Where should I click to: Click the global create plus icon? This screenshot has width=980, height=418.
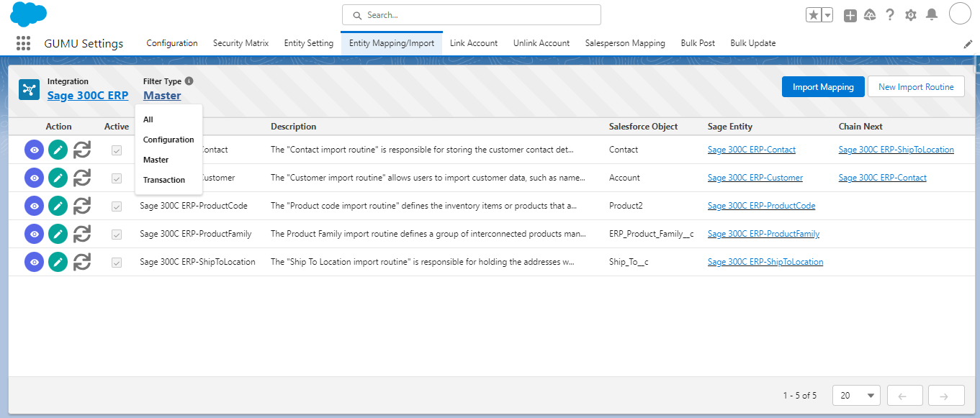[x=850, y=15]
